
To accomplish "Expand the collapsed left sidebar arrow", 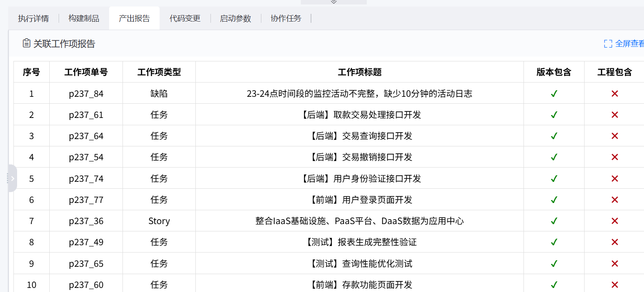I will (x=13, y=178).
